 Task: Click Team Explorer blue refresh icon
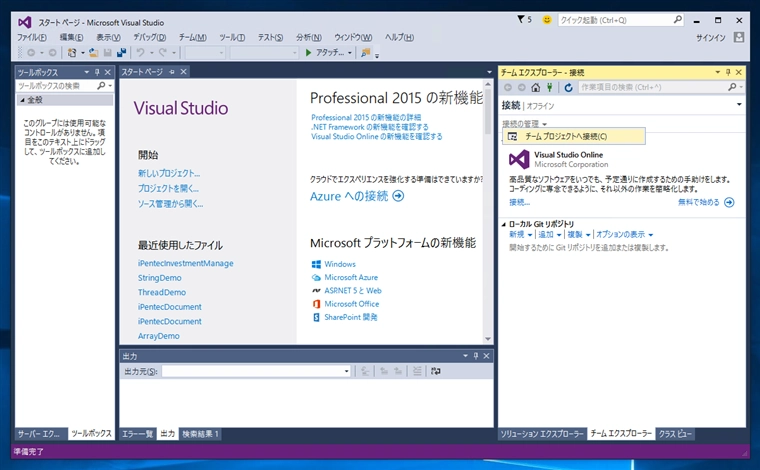(569, 87)
